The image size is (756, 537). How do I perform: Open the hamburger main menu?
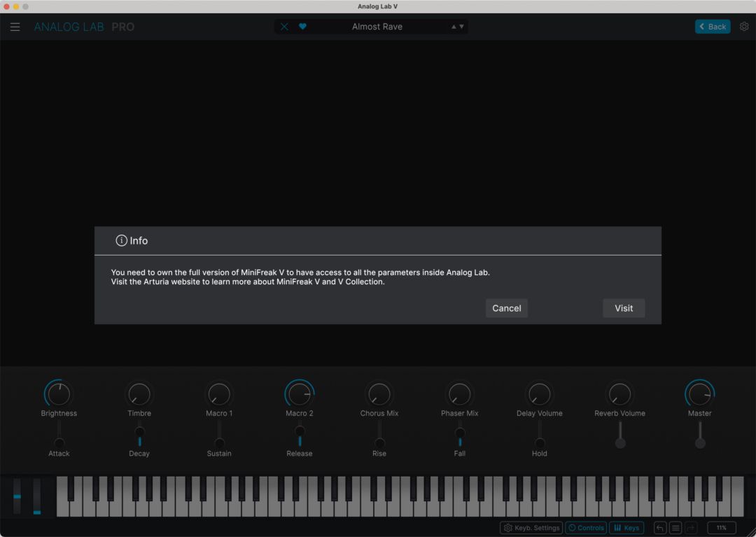click(15, 27)
